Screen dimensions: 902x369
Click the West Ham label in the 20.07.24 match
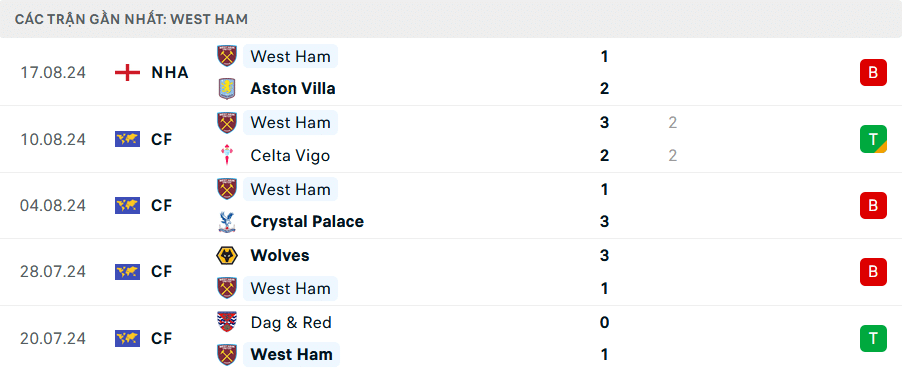291,355
